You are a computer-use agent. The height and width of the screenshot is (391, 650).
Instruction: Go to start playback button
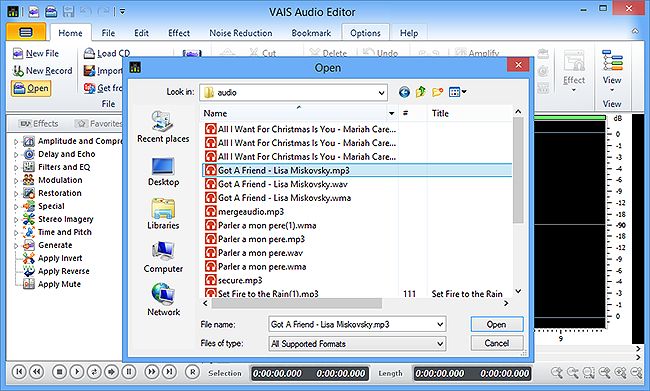19,372
